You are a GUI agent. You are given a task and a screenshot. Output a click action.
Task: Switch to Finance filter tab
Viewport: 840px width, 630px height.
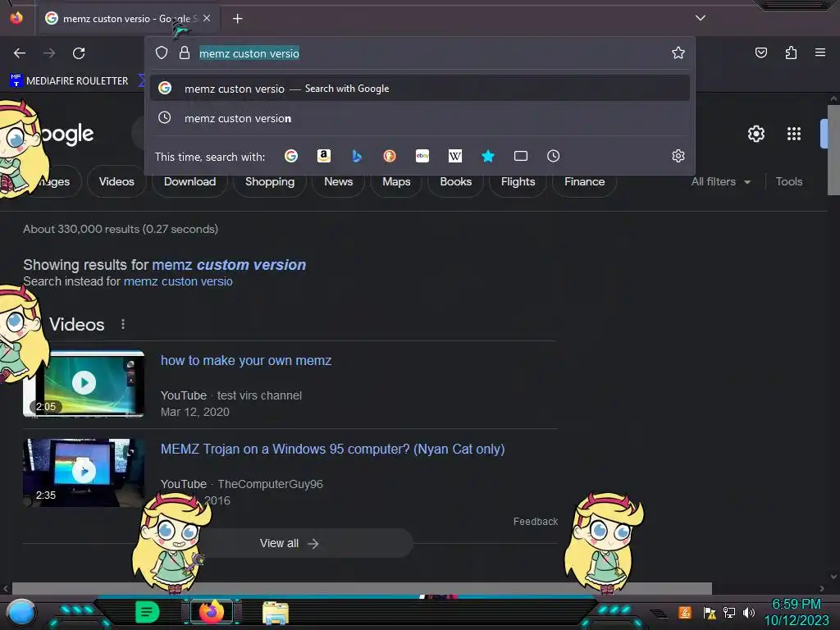(x=584, y=181)
